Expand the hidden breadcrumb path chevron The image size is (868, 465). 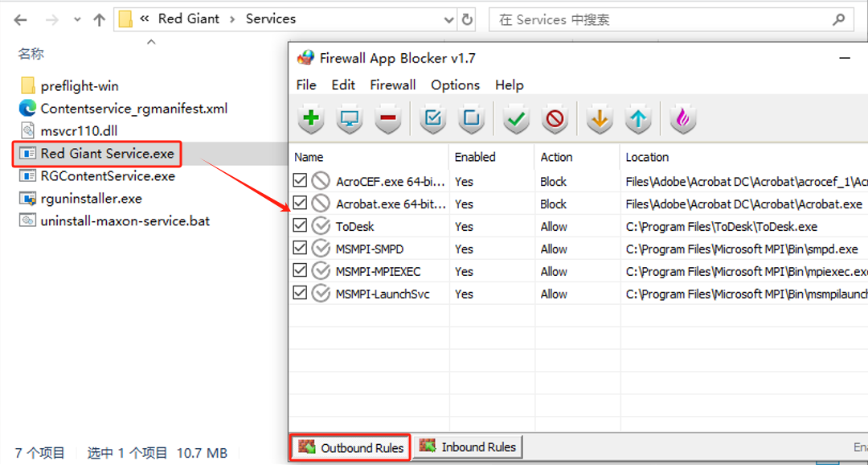(x=144, y=19)
